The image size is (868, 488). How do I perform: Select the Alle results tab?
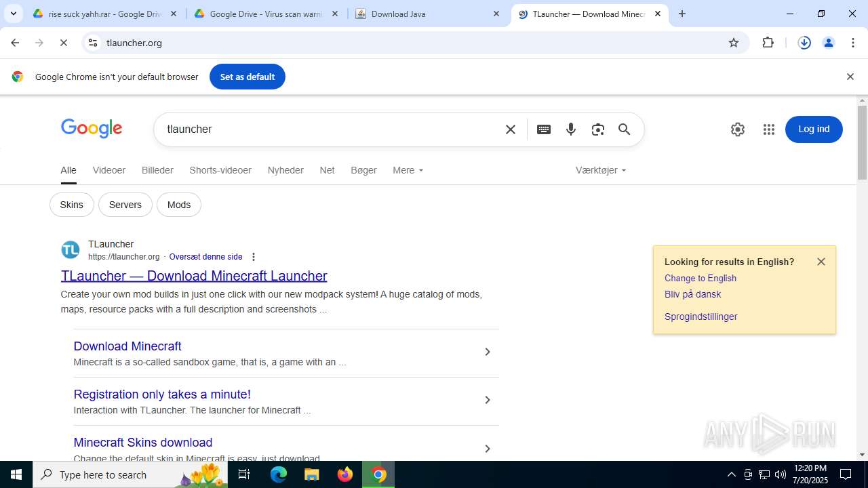tap(68, 170)
